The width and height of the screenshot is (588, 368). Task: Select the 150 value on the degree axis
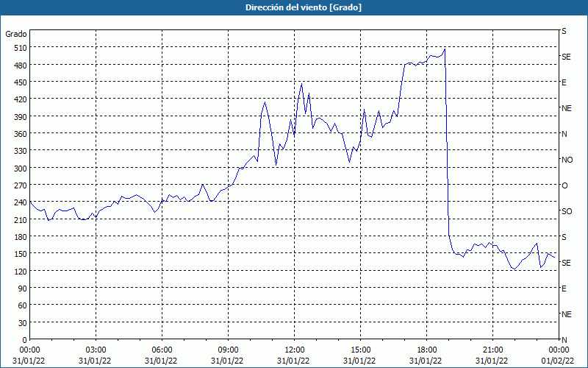[21, 254]
